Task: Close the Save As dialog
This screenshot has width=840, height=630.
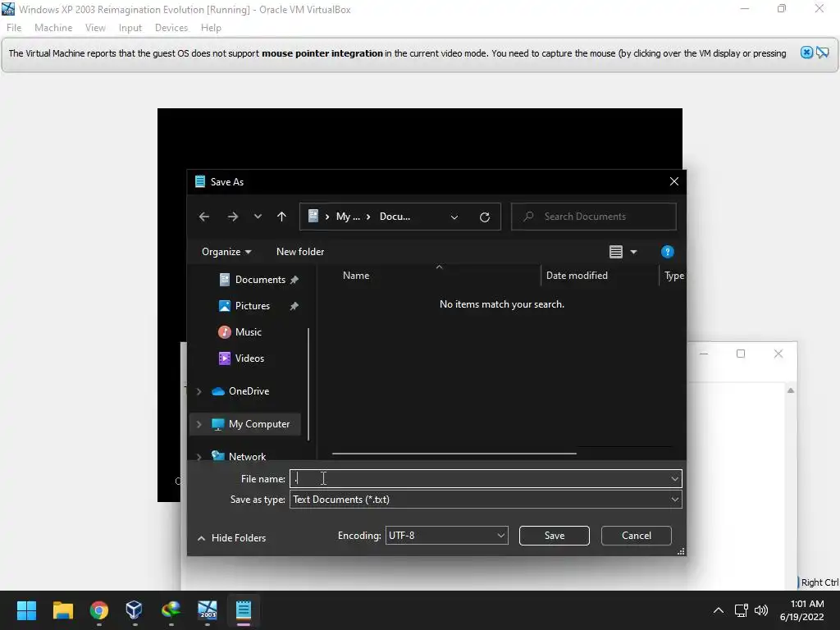Action: click(674, 181)
